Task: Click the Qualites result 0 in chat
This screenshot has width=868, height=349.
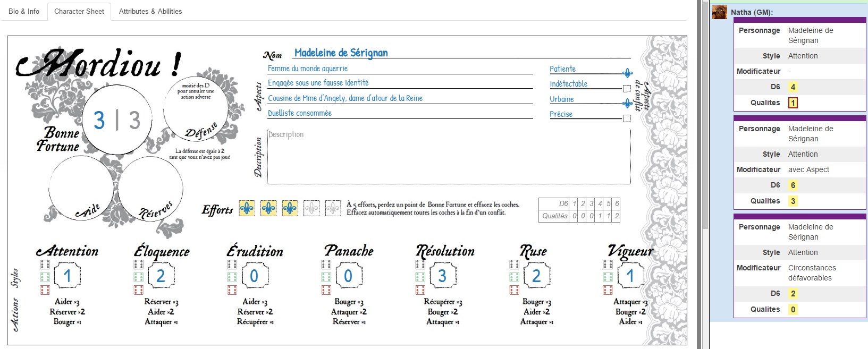Action: click(x=793, y=309)
